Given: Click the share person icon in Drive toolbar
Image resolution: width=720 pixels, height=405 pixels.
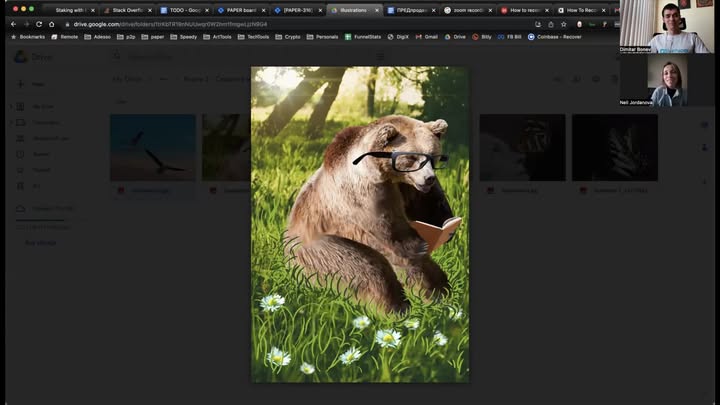Looking at the screenshot, I should point(576,79).
